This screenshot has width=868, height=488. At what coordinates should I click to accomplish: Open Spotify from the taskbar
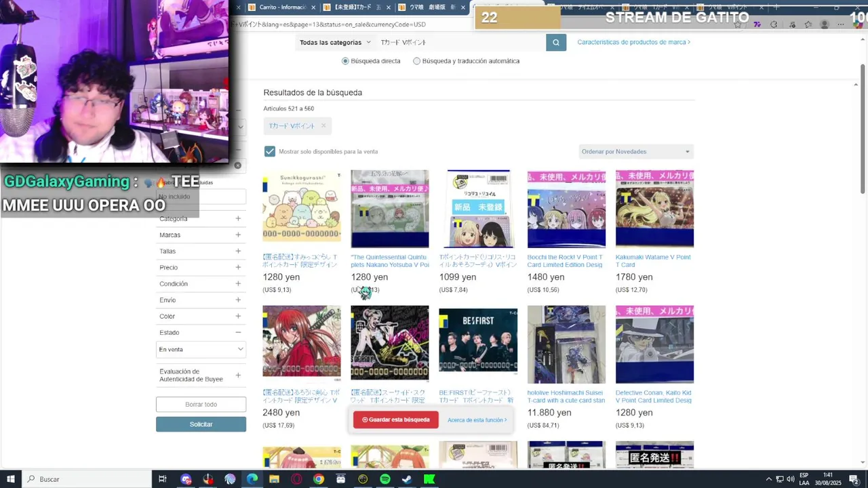[385, 479]
